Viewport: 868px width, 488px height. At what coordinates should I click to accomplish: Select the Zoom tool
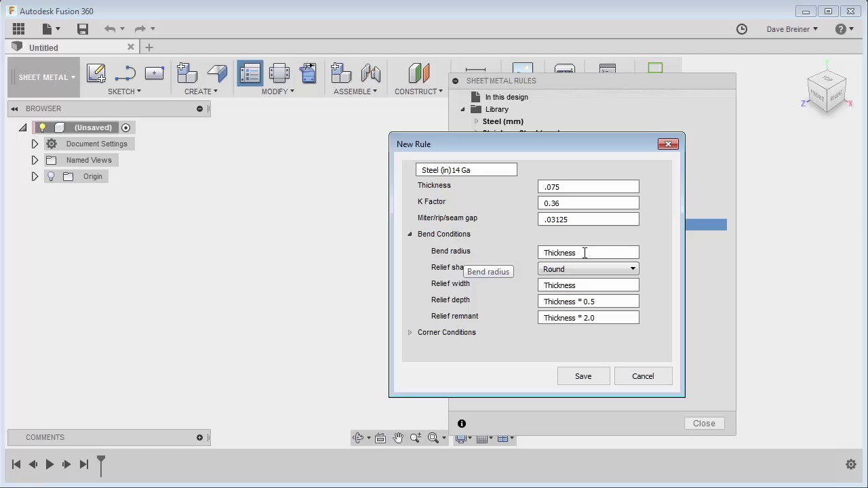coord(416,439)
